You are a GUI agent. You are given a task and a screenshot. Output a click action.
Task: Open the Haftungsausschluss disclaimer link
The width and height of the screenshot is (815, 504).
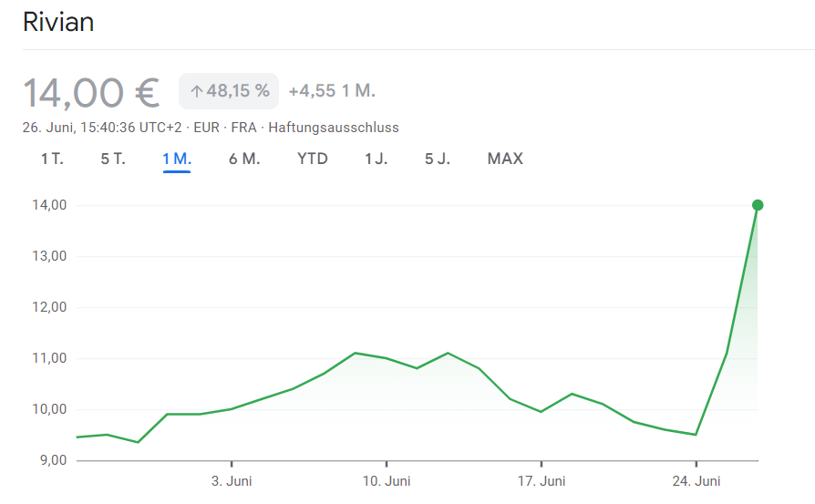[333, 128]
